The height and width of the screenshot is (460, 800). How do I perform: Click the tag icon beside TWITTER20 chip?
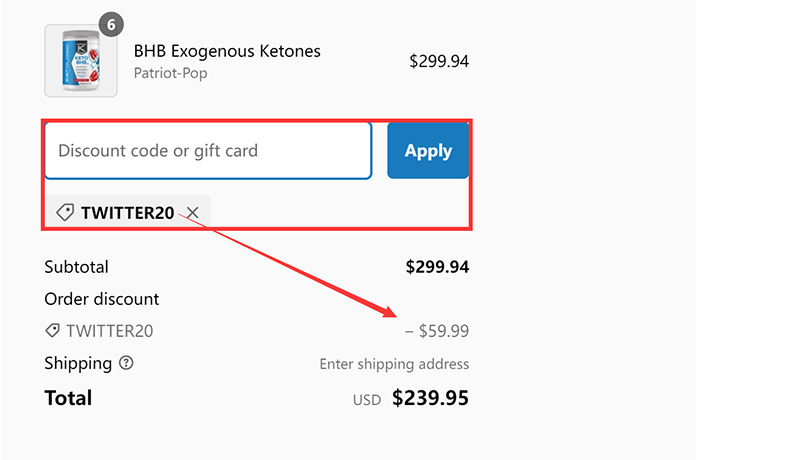tap(65, 213)
